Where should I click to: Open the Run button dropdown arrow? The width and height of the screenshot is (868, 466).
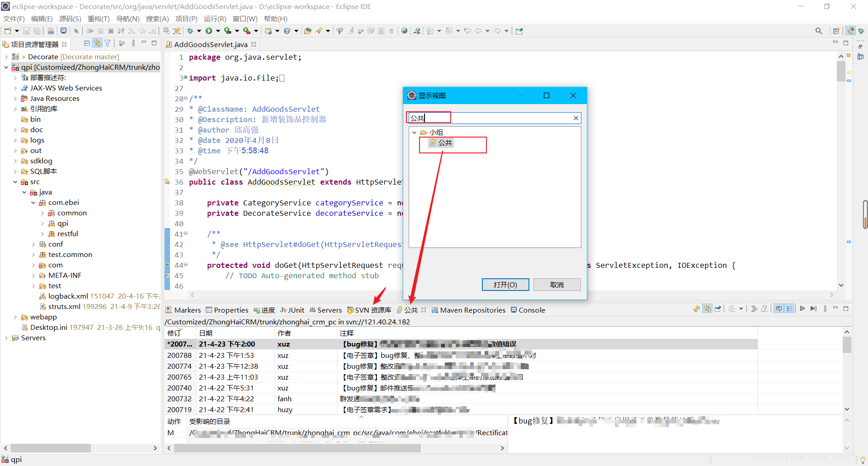[x=218, y=31]
